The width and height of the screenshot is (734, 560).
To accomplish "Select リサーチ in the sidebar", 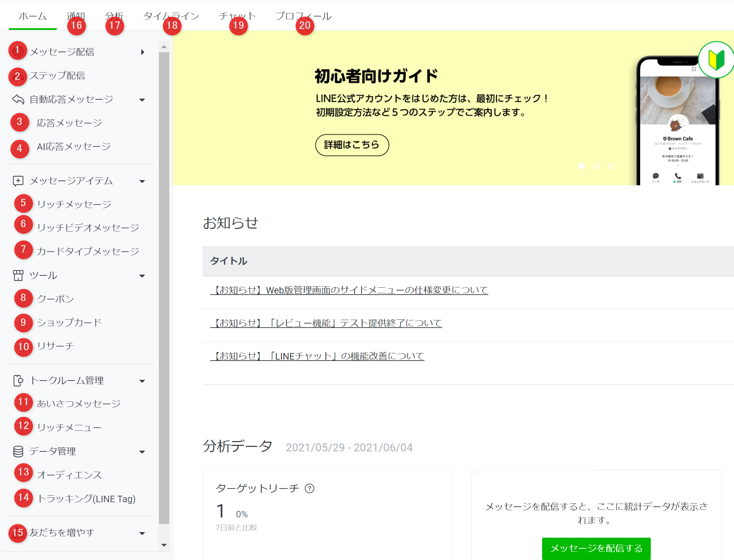I will [55, 346].
